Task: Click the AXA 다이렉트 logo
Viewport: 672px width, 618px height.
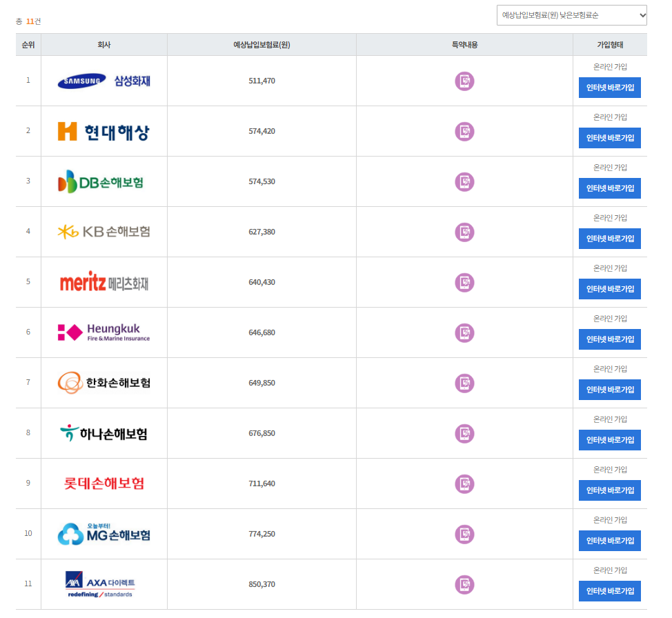Action: 100,584
